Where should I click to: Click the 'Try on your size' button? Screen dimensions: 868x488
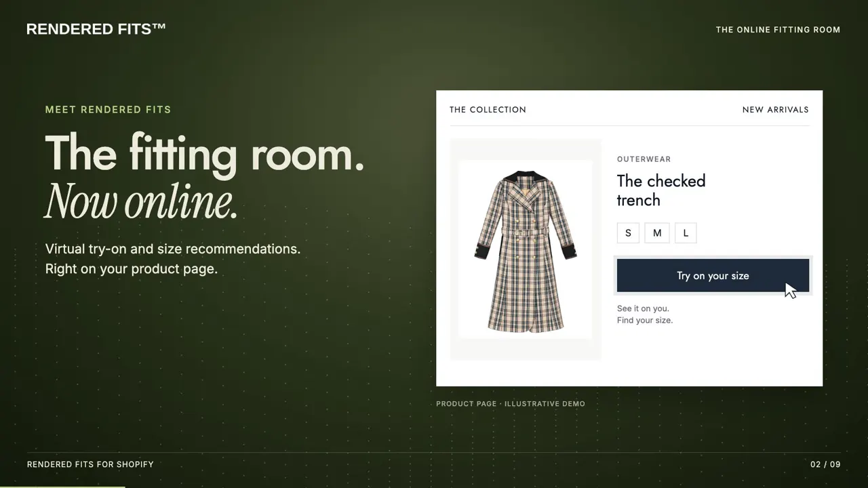coord(713,276)
